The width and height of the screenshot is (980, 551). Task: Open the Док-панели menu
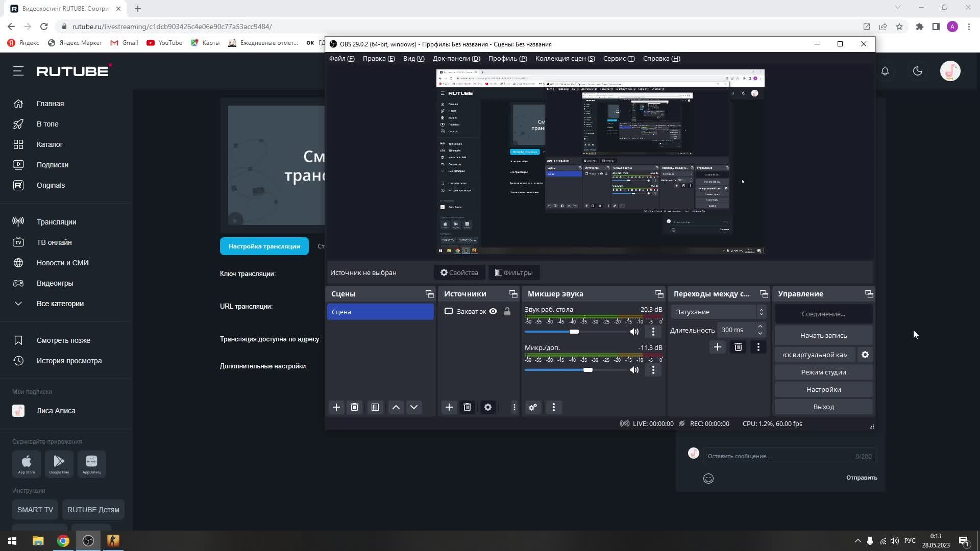pyautogui.click(x=456, y=58)
